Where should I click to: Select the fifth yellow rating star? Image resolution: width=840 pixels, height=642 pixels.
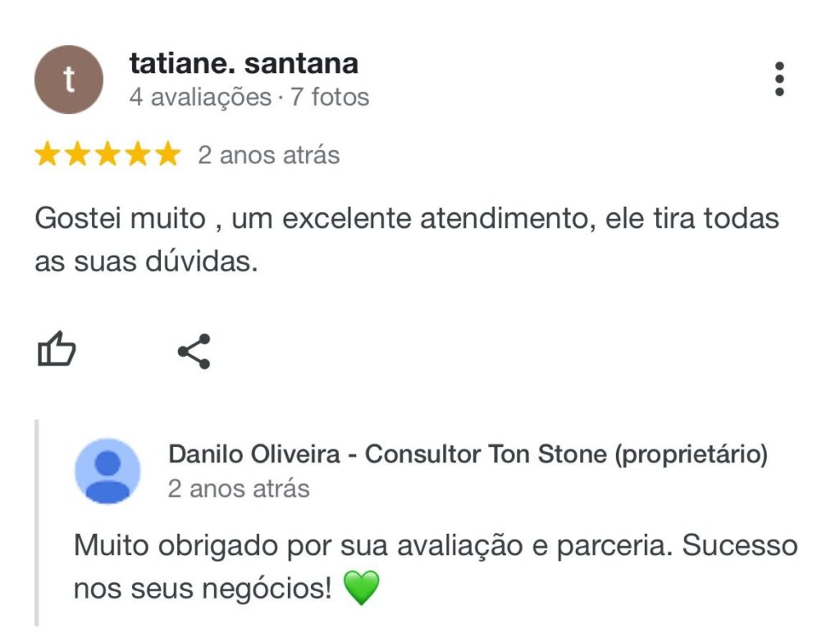pos(168,154)
